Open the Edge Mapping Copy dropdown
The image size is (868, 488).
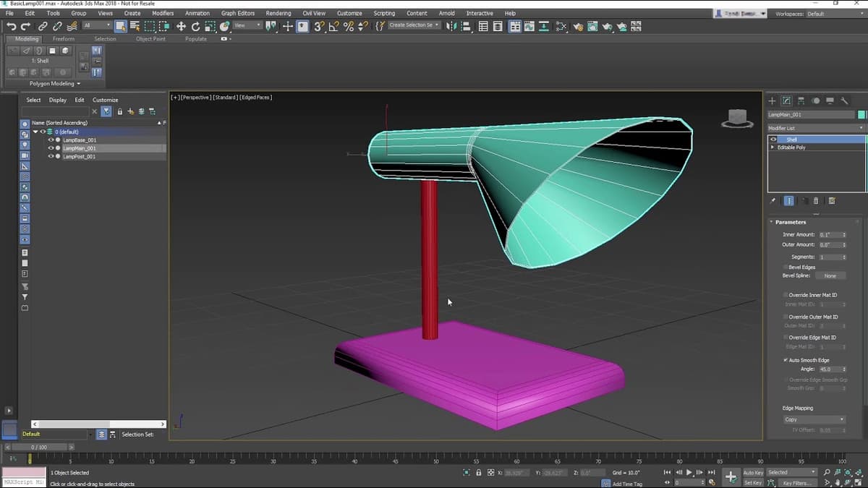coord(814,419)
